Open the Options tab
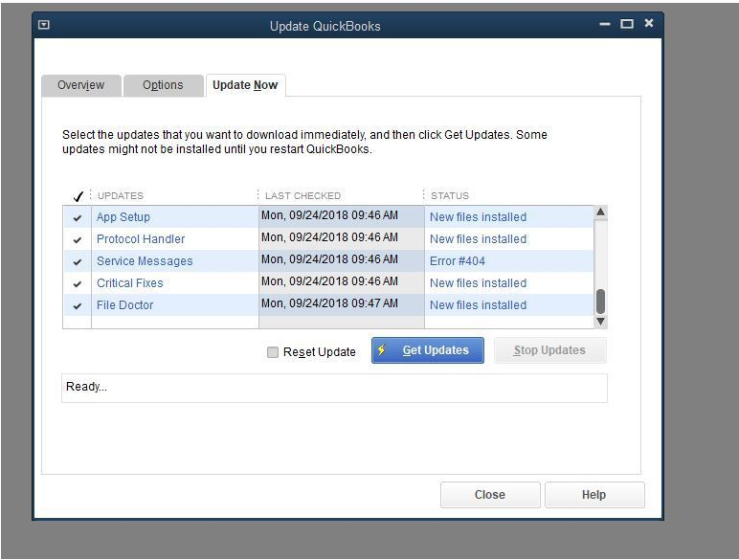The image size is (739, 560). pos(163,85)
